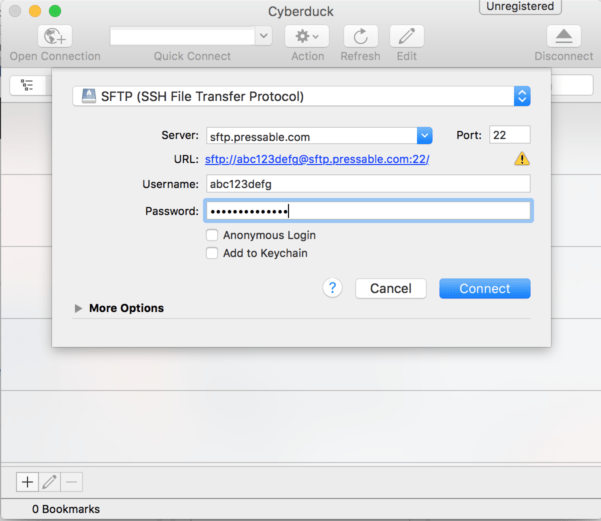Screen dimensions: 601x521
Task: Check the Add to Keychain option
Action: pos(212,253)
